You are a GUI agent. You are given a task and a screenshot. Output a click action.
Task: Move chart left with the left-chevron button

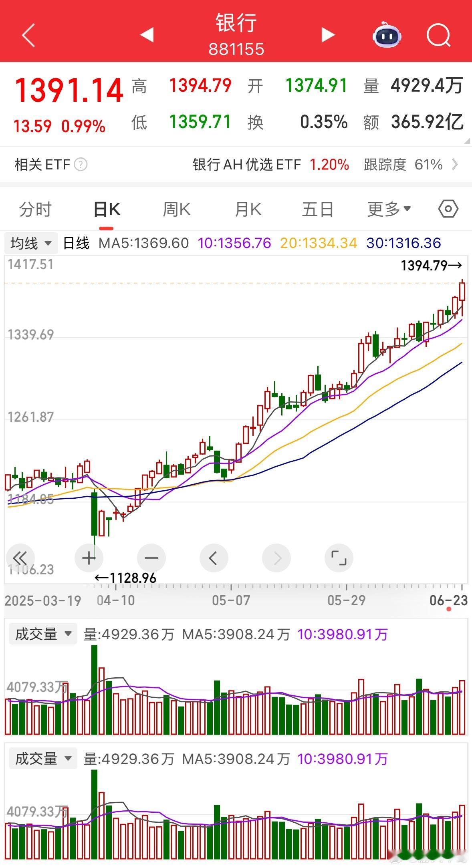[214, 558]
